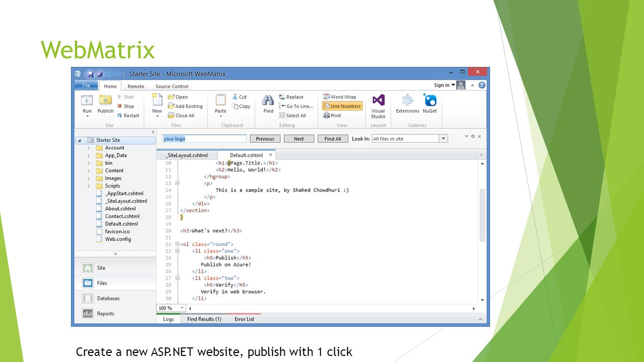Click the Find All button

coord(333,139)
